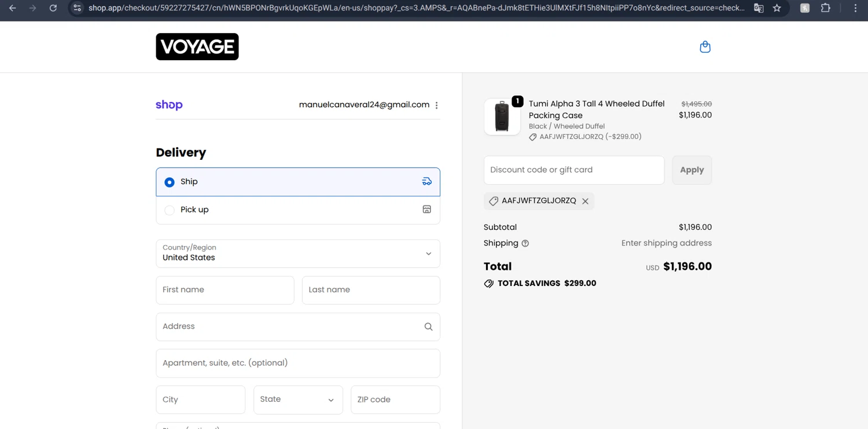
Task: Open the State dropdown
Action: click(x=298, y=400)
